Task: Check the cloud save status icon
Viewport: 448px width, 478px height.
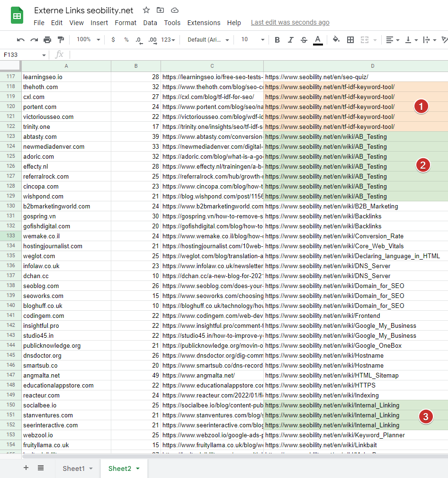Action: click(175, 10)
